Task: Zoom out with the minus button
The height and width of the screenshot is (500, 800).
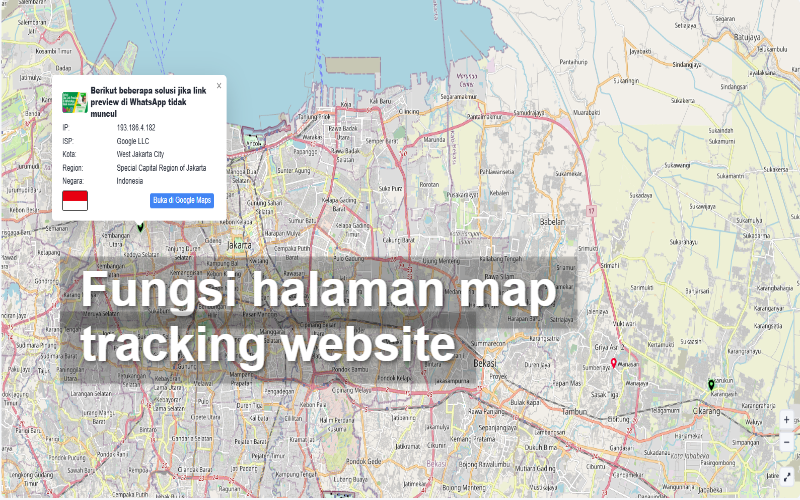Action: coord(787,441)
